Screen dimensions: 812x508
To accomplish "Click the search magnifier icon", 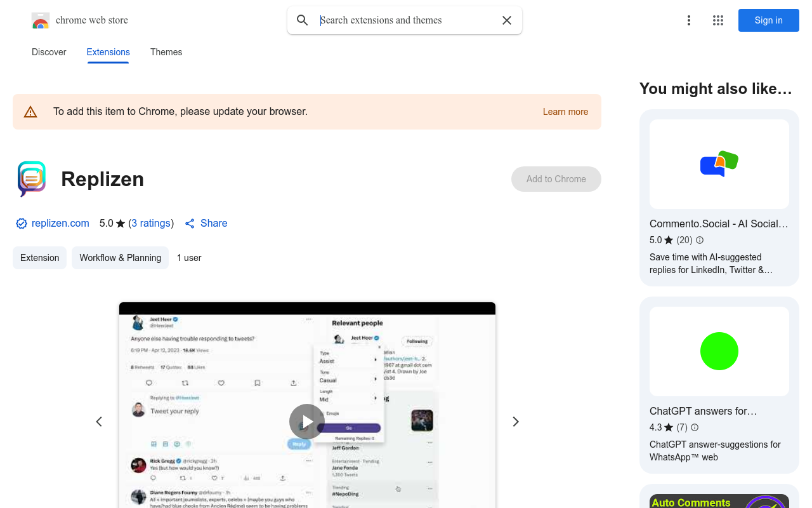I will [x=303, y=20].
